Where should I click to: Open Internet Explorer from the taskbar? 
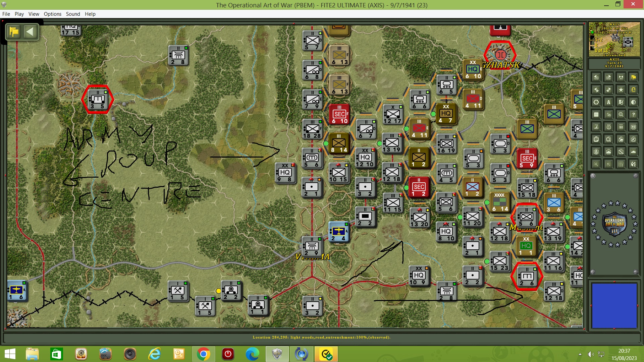155,354
